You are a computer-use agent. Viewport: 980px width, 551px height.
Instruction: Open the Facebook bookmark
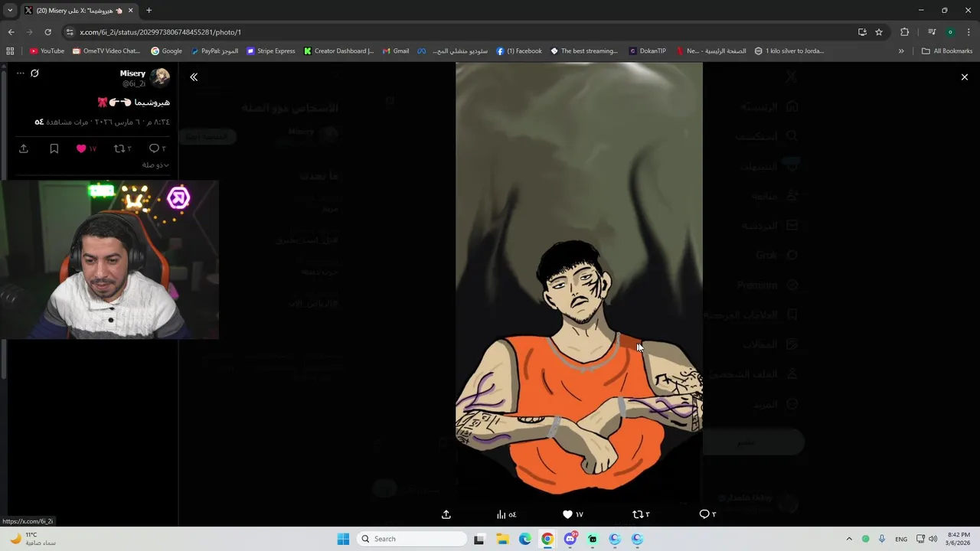coord(519,51)
